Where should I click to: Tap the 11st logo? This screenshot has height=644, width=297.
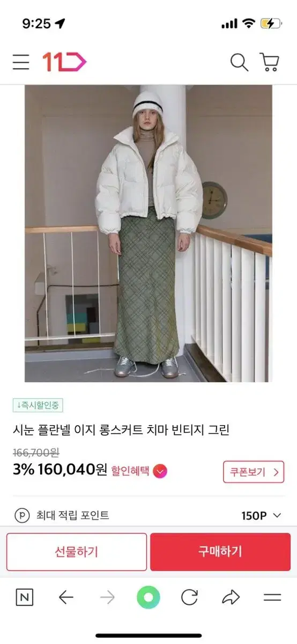(x=64, y=62)
